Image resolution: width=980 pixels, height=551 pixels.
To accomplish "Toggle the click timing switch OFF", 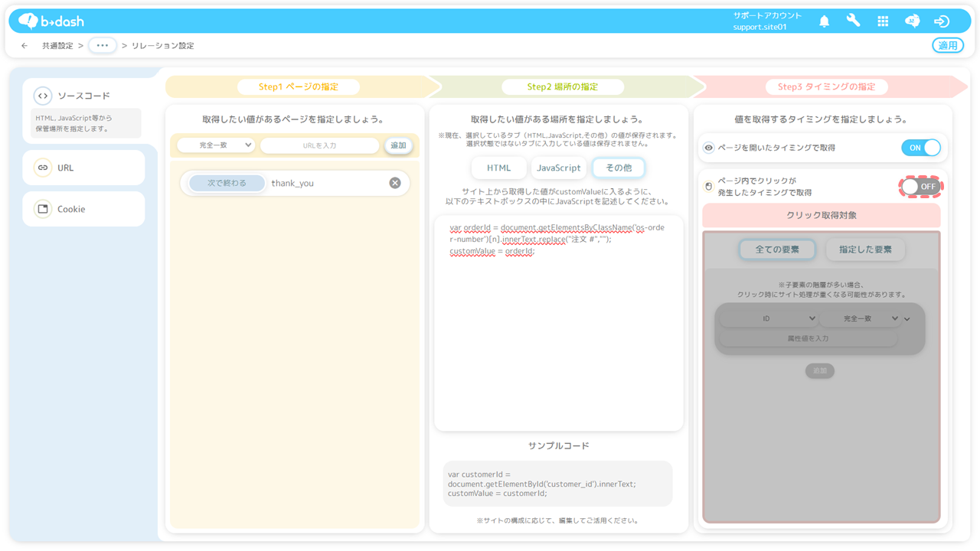I will point(920,187).
